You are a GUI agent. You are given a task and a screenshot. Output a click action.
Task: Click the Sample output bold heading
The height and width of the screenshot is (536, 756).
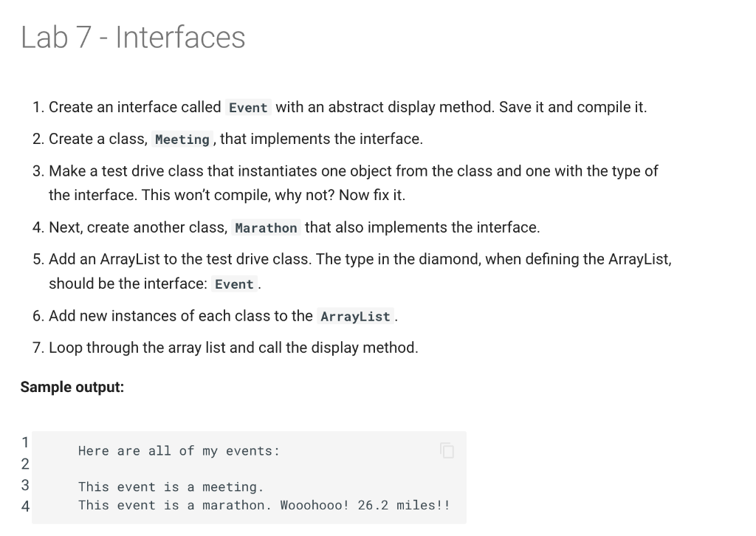click(x=72, y=387)
